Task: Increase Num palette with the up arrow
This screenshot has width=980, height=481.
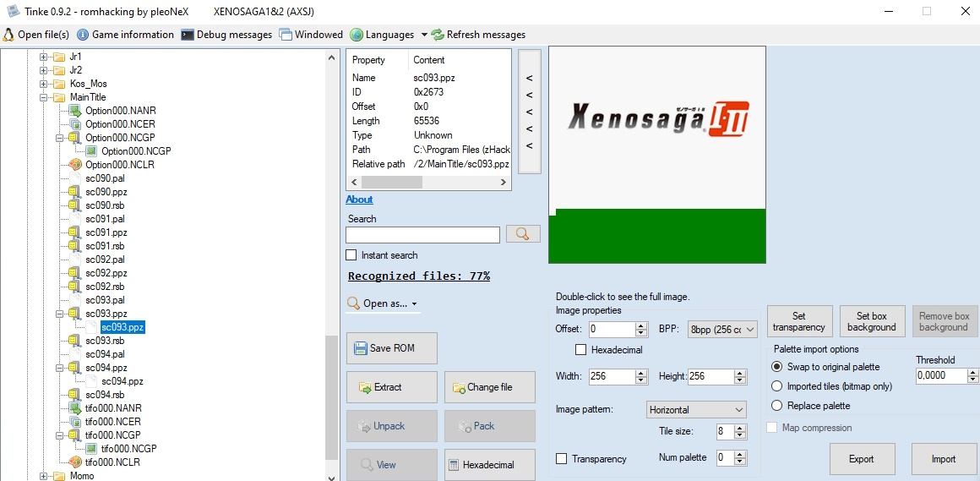Action: [740, 454]
